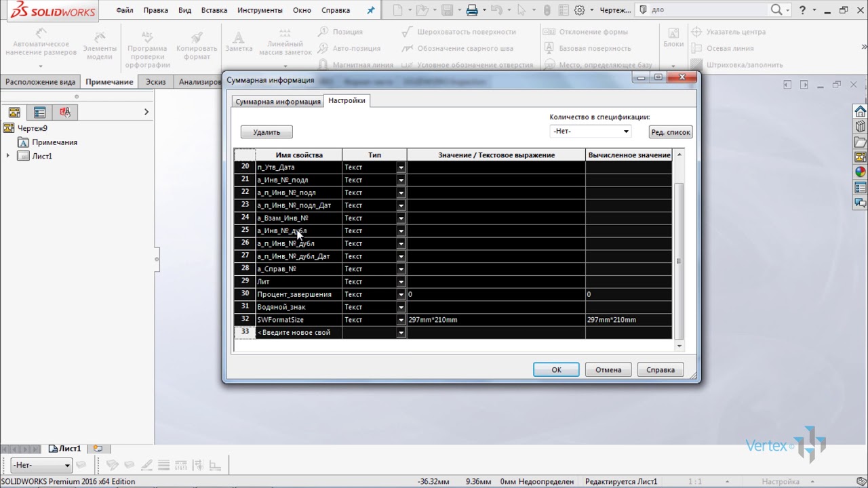Open the File Explorer folder icon in task pane
The width and height of the screenshot is (868, 488).
pos(861,142)
